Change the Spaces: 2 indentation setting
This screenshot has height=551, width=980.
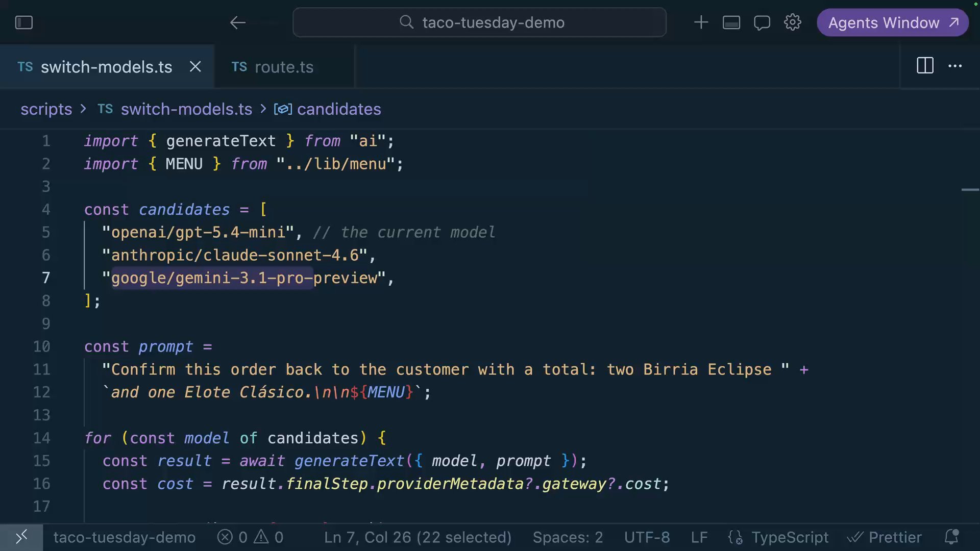pyautogui.click(x=568, y=537)
